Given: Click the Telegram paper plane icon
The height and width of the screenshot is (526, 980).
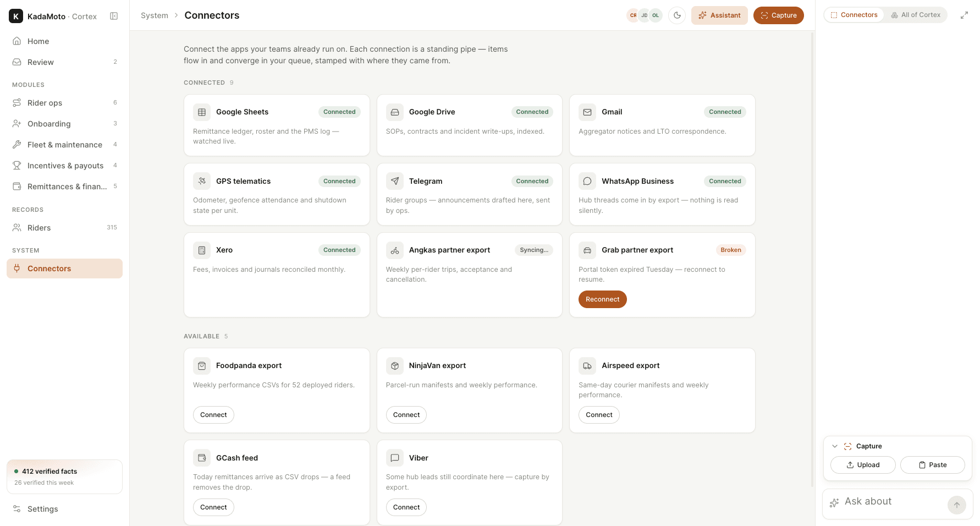Looking at the screenshot, I should click(395, 181).
